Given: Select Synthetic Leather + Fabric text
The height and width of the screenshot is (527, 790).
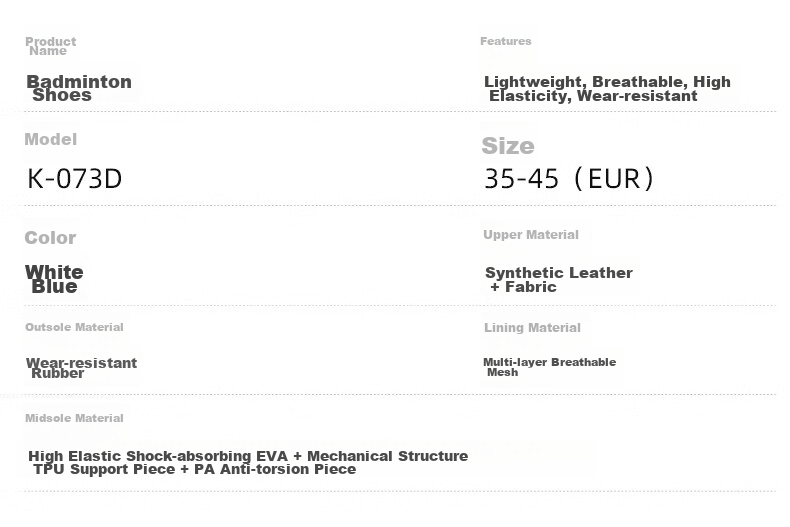Looking at the screenshot, I should (558, 280).
